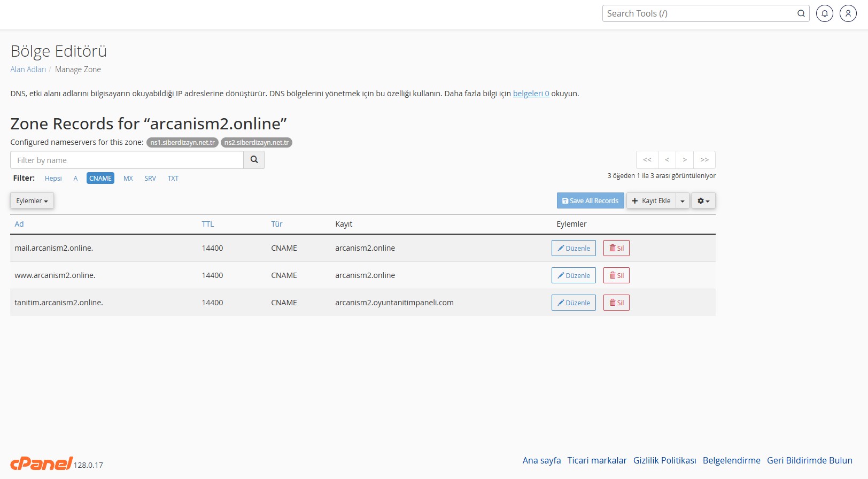Expand the Eylemler dropdown
This screenshot has width=868, height=479.
pos(32,200)
